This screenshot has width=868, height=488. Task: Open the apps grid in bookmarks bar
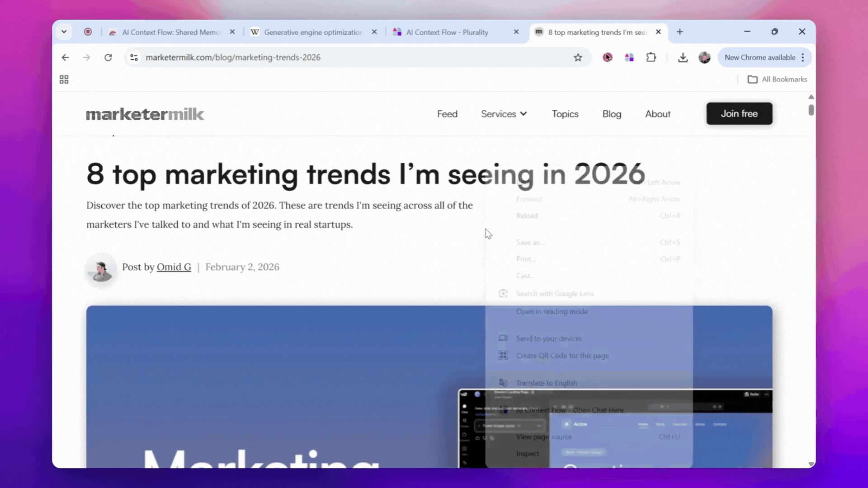64,80
